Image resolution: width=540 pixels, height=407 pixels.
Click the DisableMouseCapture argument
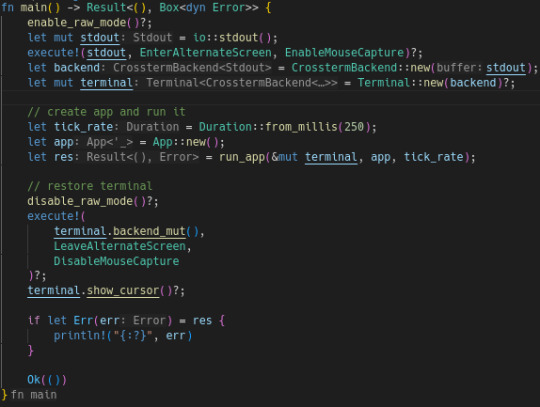[116, 261]
